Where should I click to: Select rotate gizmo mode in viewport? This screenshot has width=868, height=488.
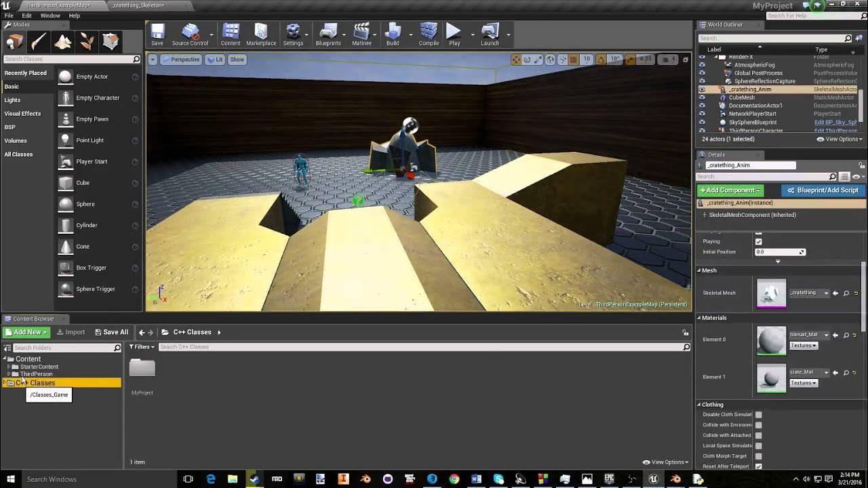527,60
